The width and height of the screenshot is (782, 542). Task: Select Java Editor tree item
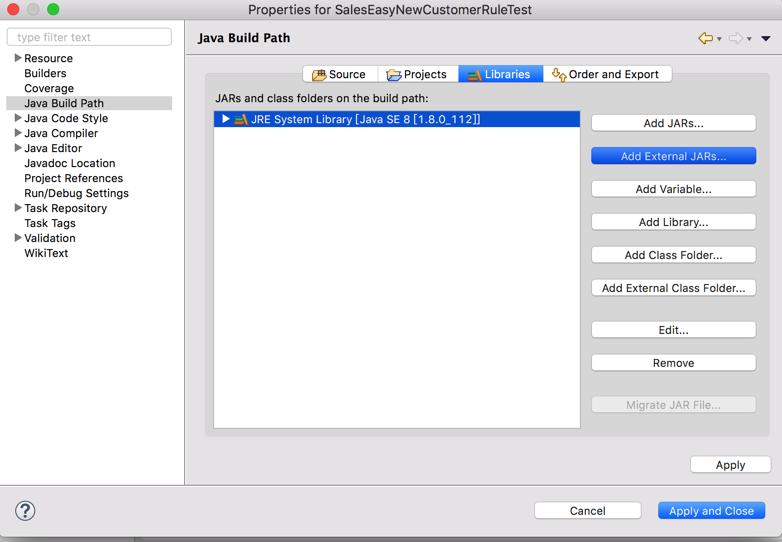click(x=53, y=148)
